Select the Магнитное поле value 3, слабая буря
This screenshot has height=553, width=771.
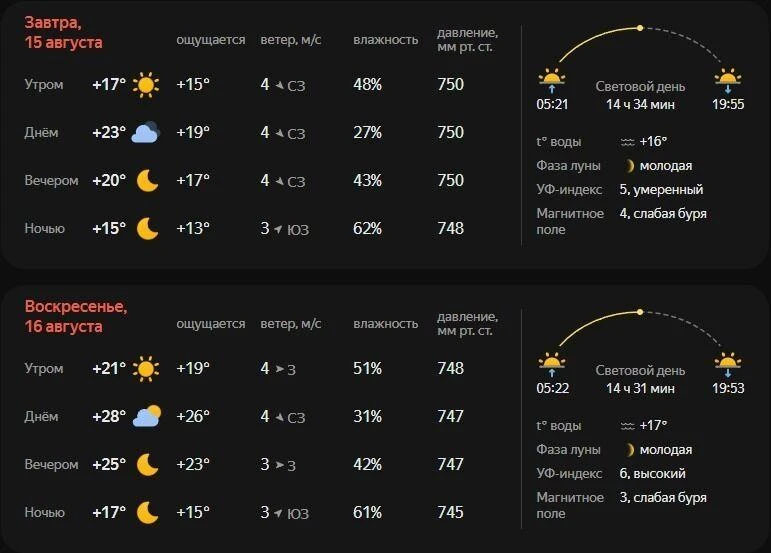663,497
